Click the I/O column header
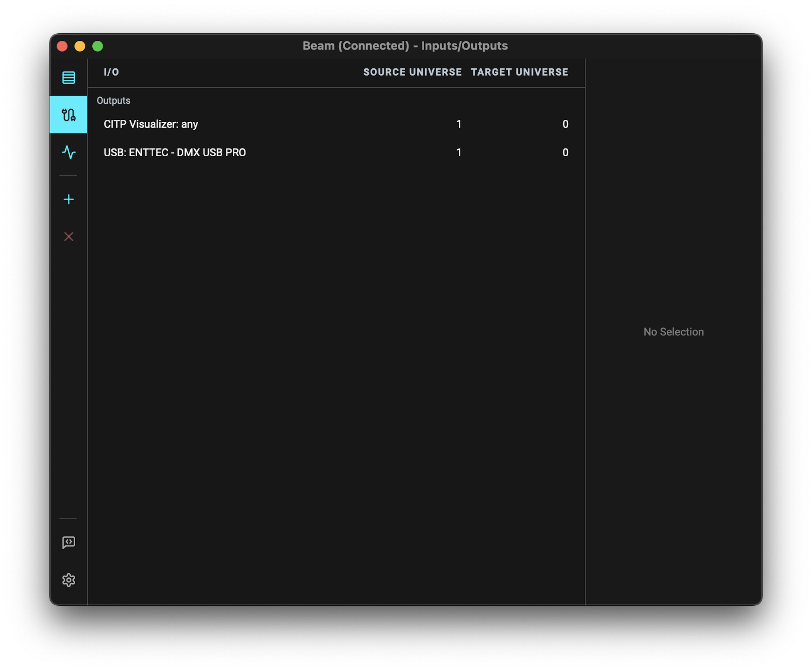The image size is (812, 671). pos(111,72)
